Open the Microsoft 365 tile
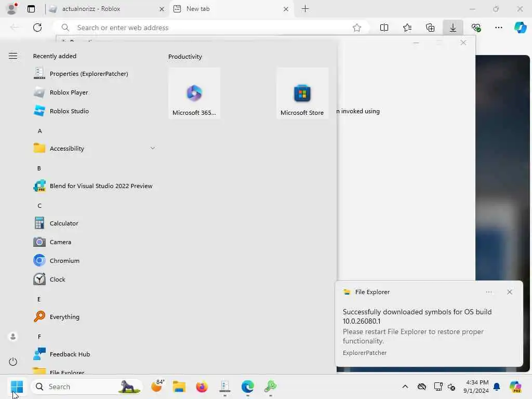The width and height of the screenshot is (532, 399). click(194, 94)
